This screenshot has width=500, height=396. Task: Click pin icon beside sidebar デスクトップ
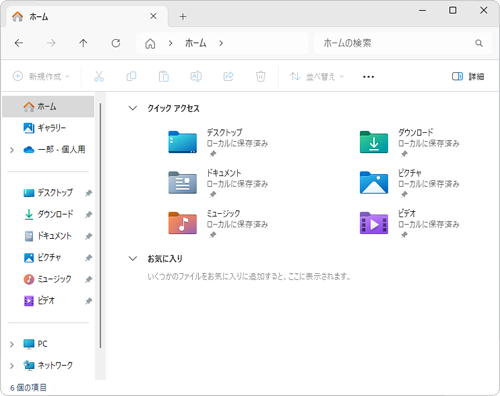click(88, 193)
